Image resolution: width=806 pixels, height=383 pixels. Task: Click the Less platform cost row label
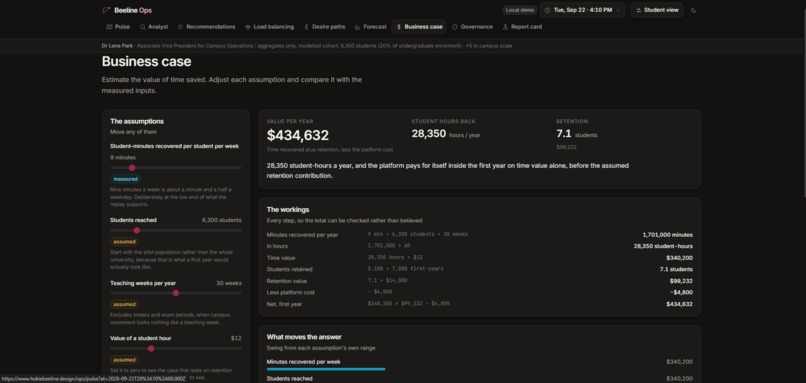pos(290,293)
